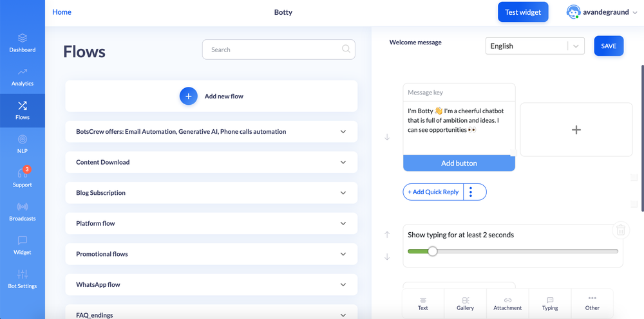The height and width of the screenshot is (319, 644).
Task: Open the Broadcasts sidebar section
Action: click(22, 212)
